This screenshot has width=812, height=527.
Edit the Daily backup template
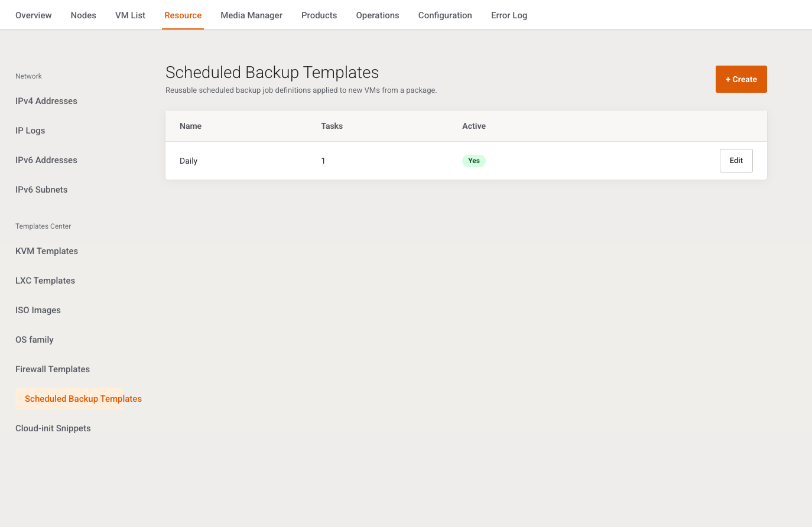736,161
